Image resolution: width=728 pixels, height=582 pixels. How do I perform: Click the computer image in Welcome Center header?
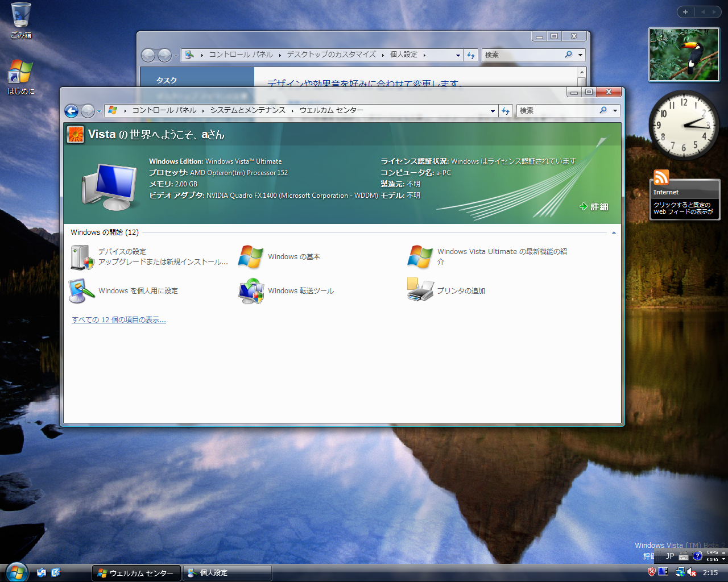point(110,186)
